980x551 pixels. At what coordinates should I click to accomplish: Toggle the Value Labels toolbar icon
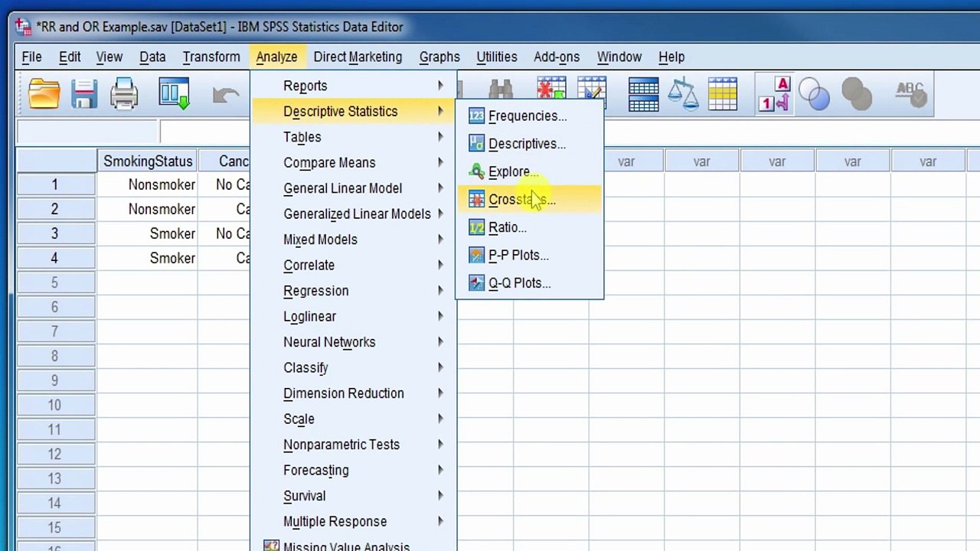pos(774,94)
